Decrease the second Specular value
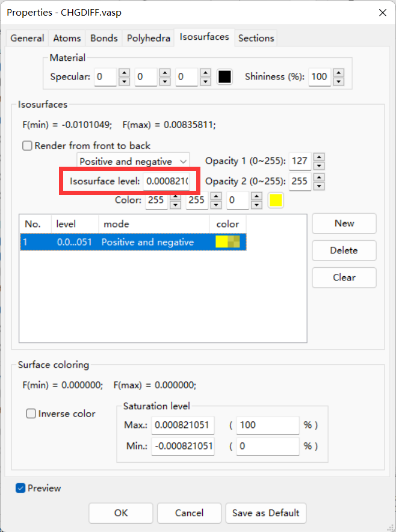This screenshot has height=532, width=396. (165, 81)
